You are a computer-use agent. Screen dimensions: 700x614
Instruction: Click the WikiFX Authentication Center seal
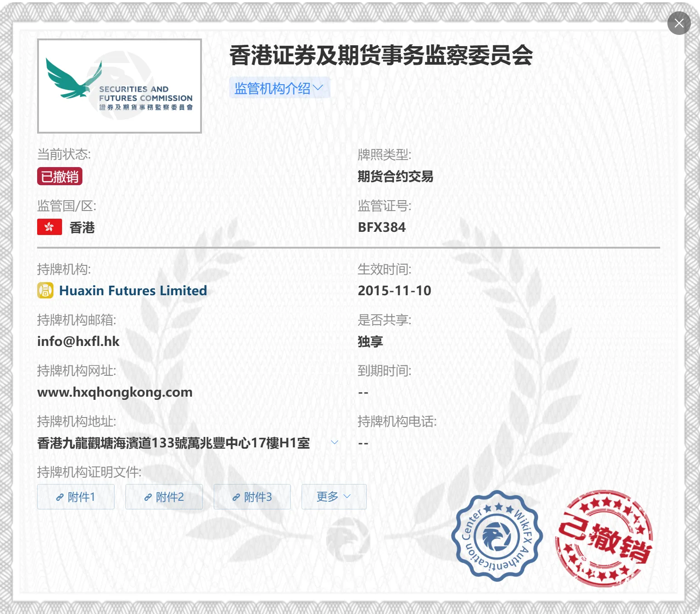[x=497, y=536]
